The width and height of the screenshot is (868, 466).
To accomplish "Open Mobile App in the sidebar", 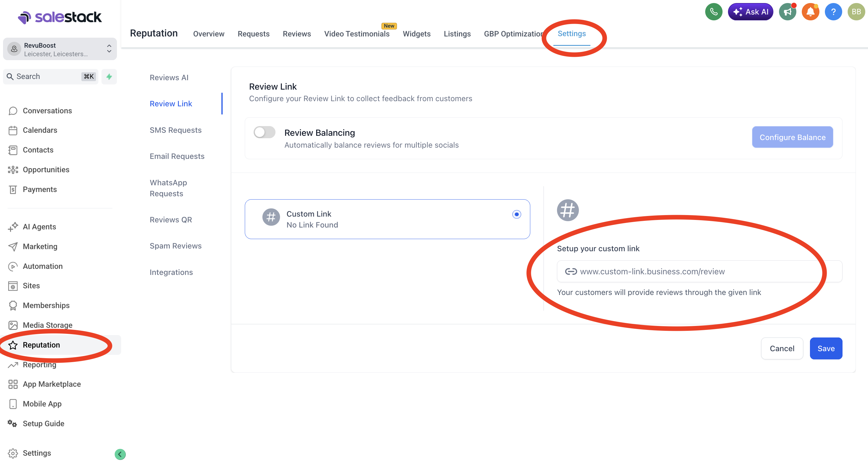I will pos(42,404).
